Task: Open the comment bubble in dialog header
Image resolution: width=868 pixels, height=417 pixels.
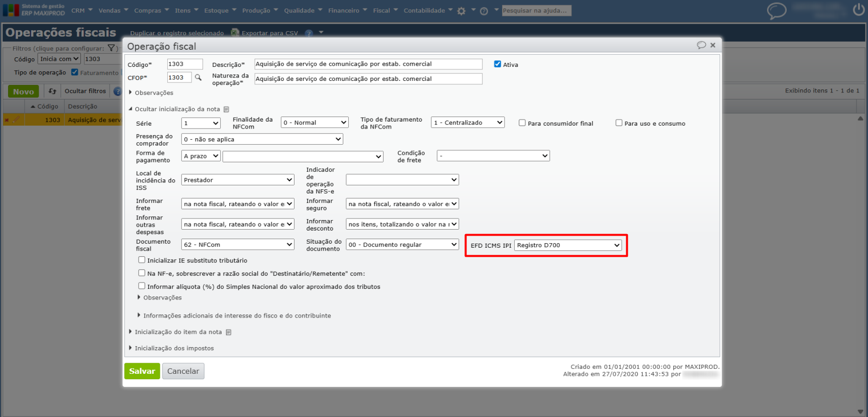Action: [x=701, y=45]
